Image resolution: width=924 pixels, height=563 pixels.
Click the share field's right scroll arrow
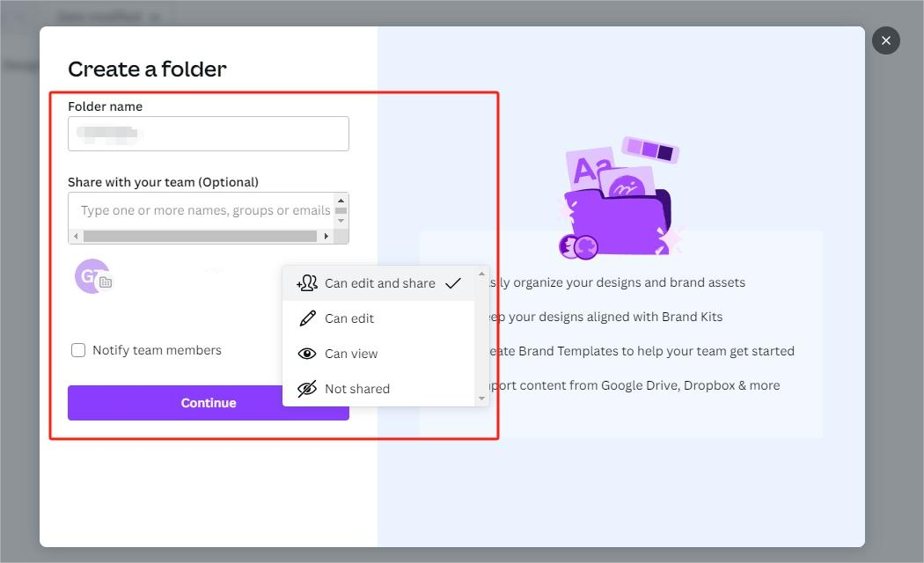(x=326, y=237)
